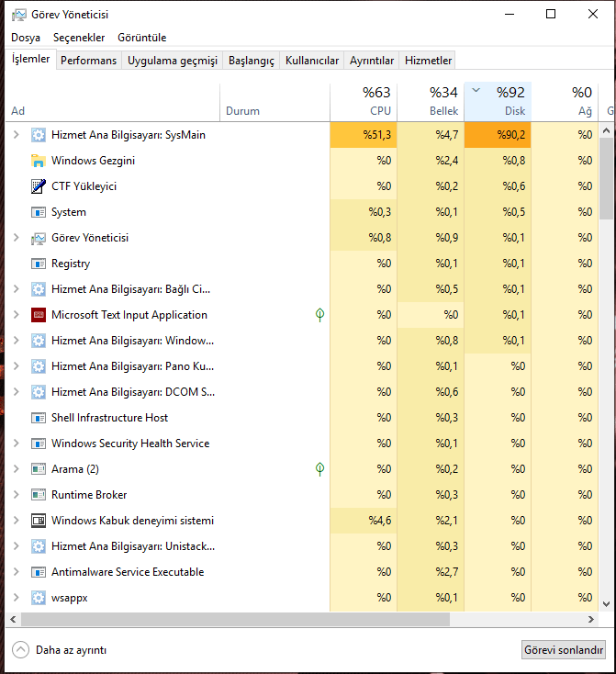Image resolution: width=616 pixels, height=674 pixels.
Task: Expand Hizmet Ana Bilgisayarı: Unistack... row
Action: [17, 546]
